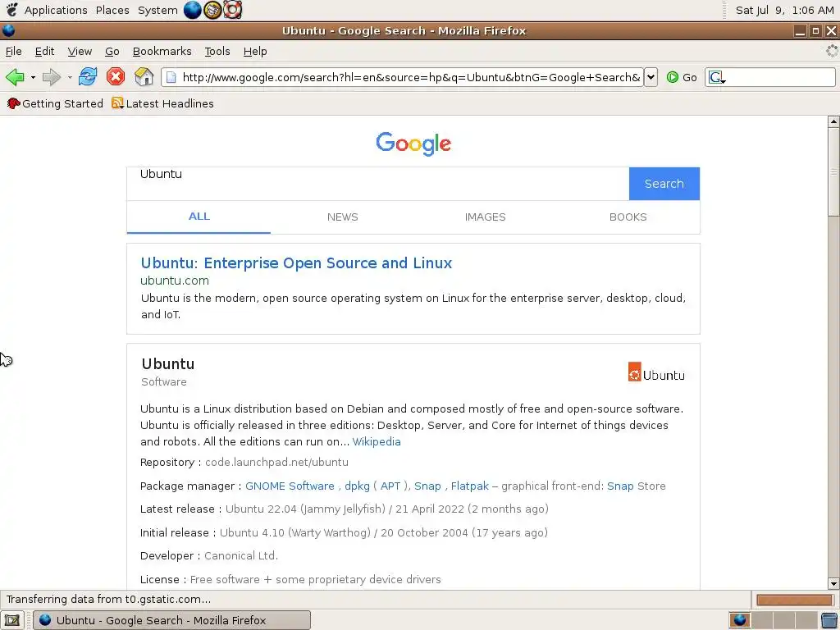Expand the URL bar history dropdown
The image size is (840, 630).
(x=651, y=77)
